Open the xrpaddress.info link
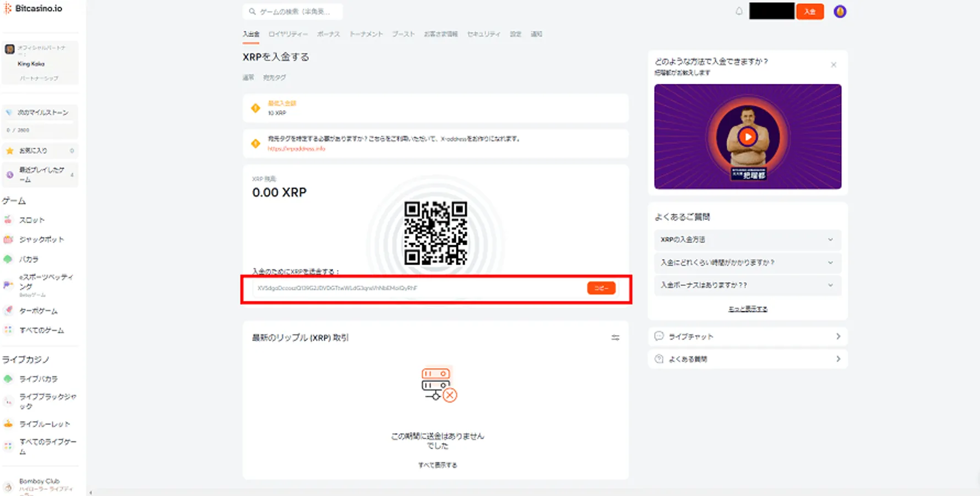Viewport: 980px width, 496px height. point(296,149)
